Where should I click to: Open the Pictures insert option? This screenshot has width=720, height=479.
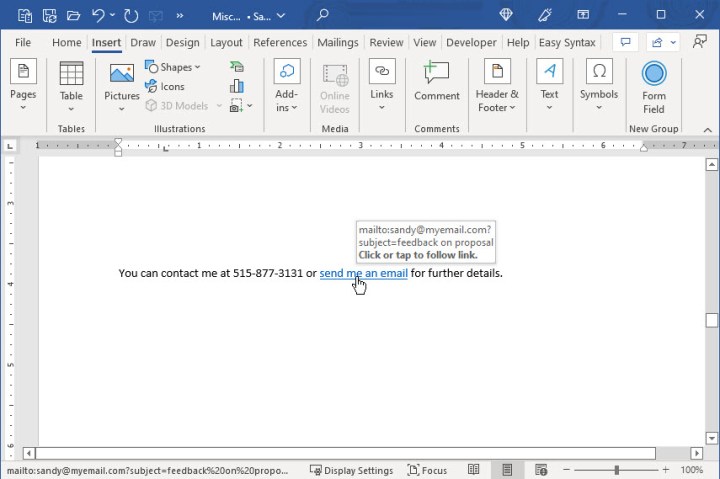[x=122, y=85]
